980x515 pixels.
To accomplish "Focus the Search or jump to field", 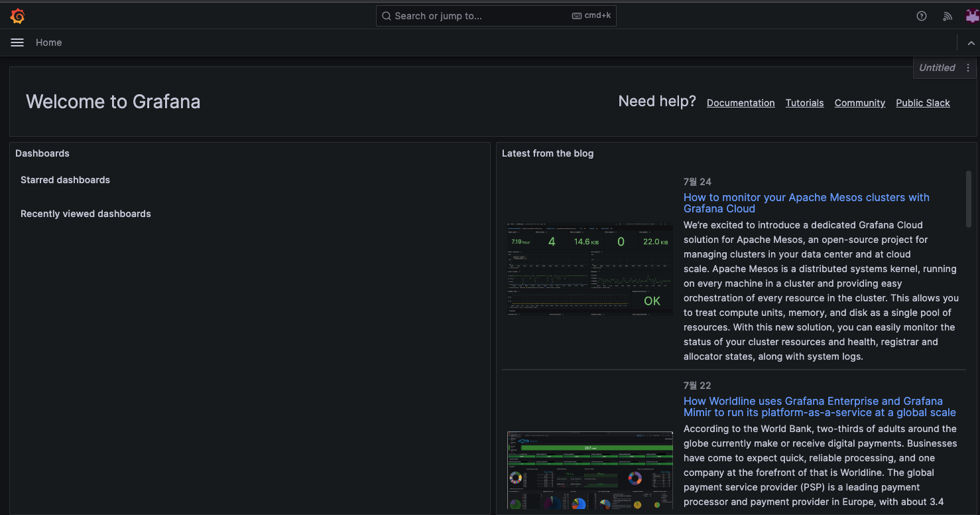I will coord(496,16).
